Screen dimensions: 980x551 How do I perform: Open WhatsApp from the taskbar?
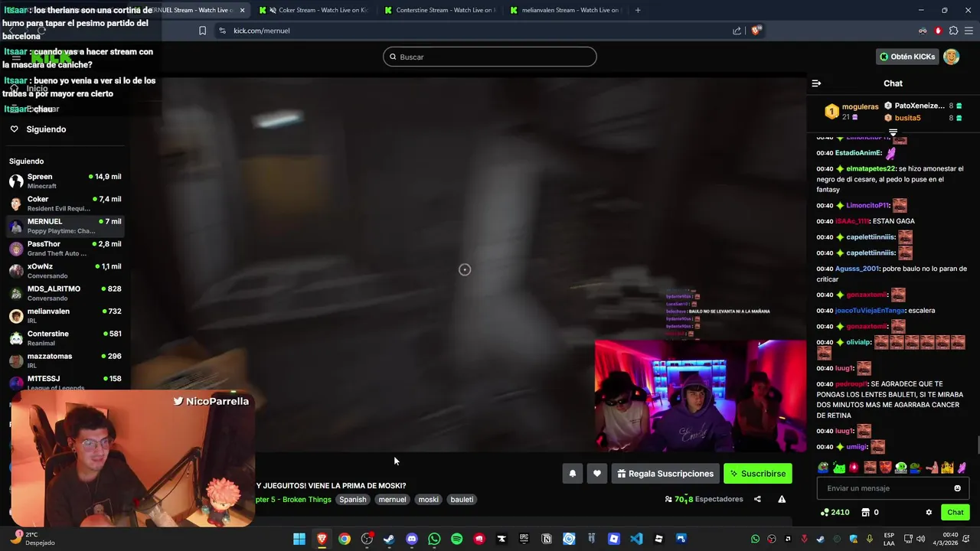pyautogui.click(x=434, y=539)
